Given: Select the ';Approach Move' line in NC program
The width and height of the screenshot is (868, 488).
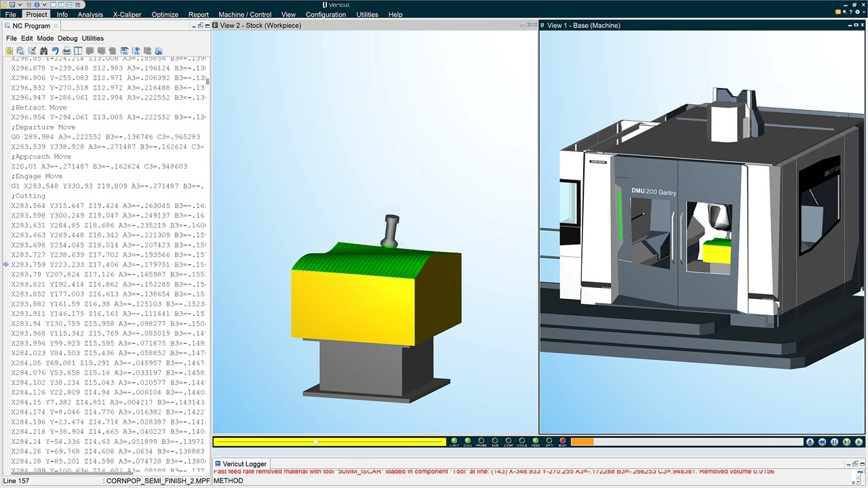Looking at the screenshot, I should [41, 157].
